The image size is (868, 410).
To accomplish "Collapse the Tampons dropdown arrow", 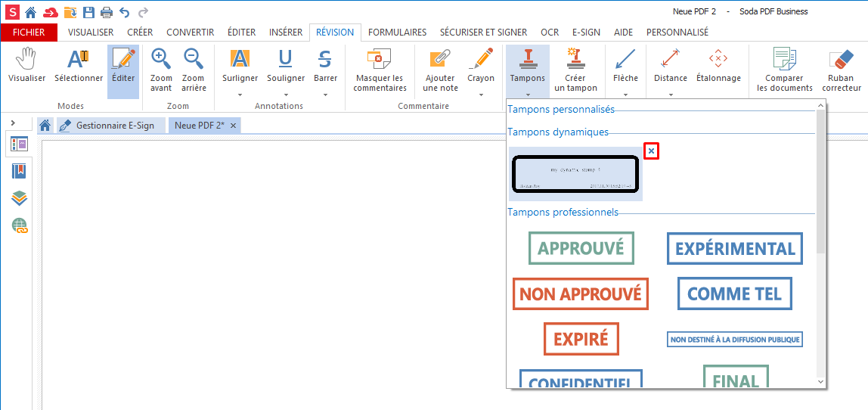I will (x=528, y=95).
